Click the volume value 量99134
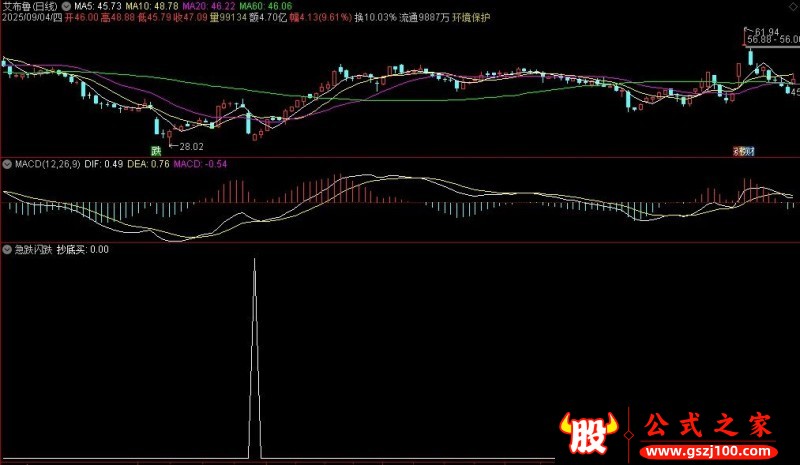 coord(229,18)
